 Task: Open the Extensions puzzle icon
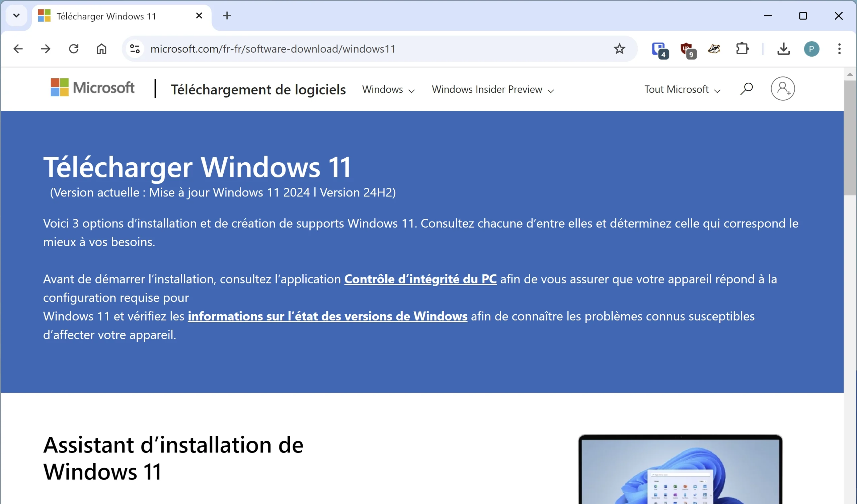tap(742, 49)
